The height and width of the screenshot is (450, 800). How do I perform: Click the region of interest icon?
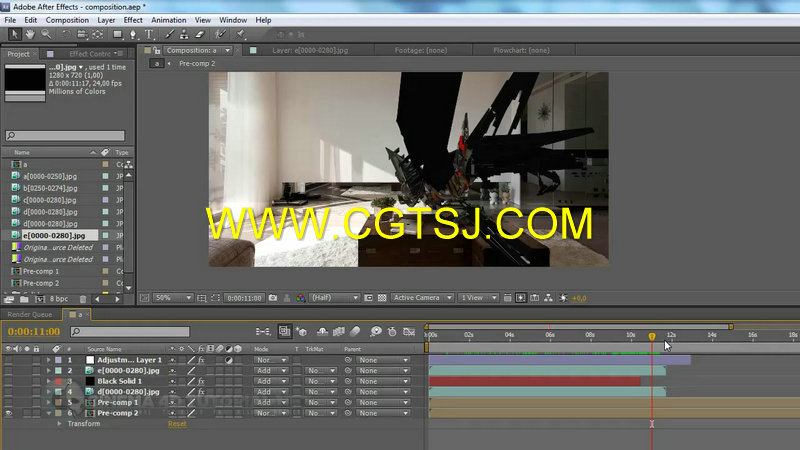click(x=368, y=298)
